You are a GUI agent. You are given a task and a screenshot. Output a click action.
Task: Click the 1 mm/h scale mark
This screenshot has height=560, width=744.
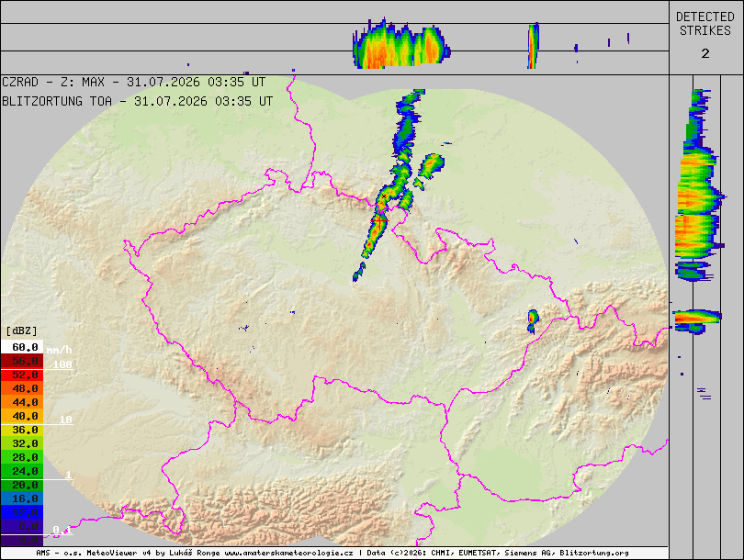[69, 475]
